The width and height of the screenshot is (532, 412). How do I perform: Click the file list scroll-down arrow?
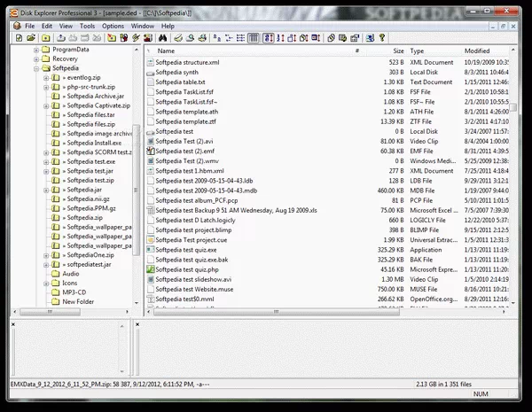513,303
